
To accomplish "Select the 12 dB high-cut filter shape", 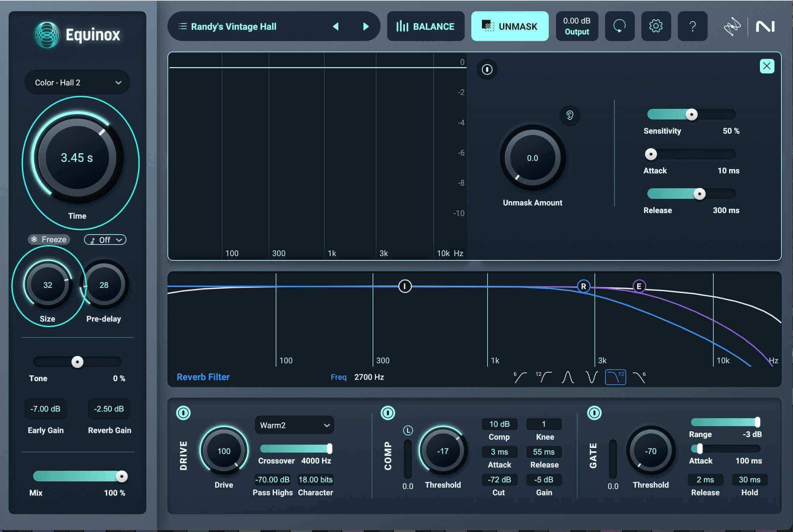I will tap(616, 377).
